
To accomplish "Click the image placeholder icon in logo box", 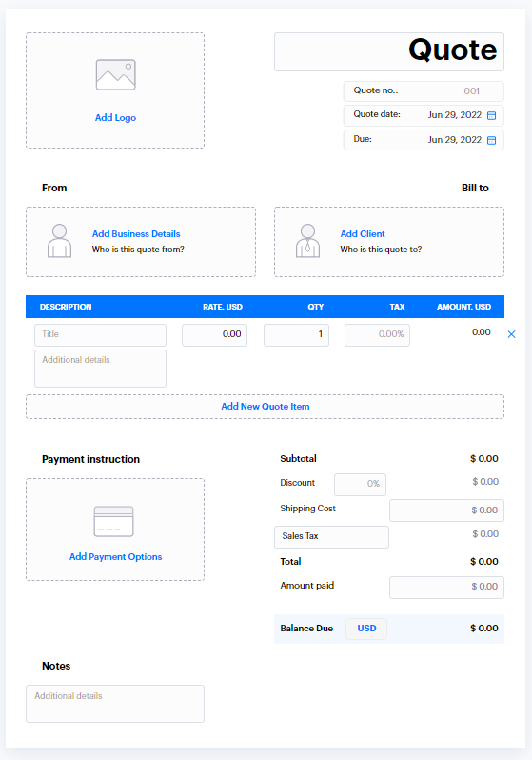I will click(116, 74).
